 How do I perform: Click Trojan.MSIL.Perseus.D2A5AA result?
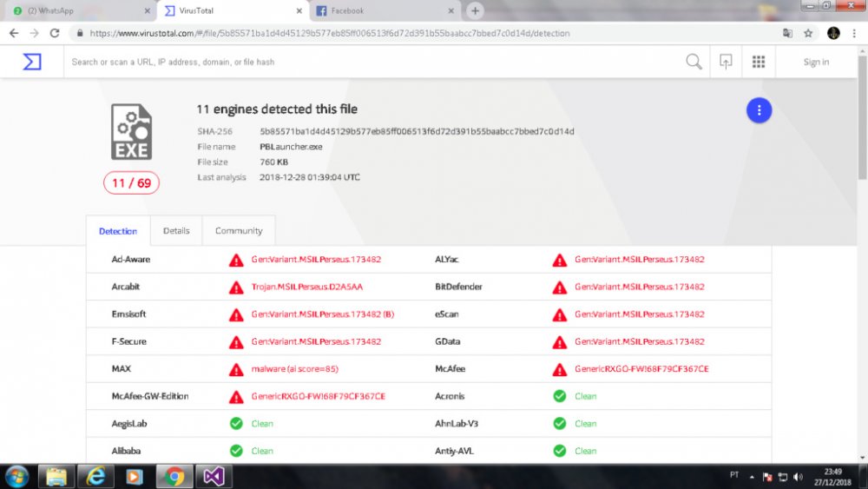306,287
